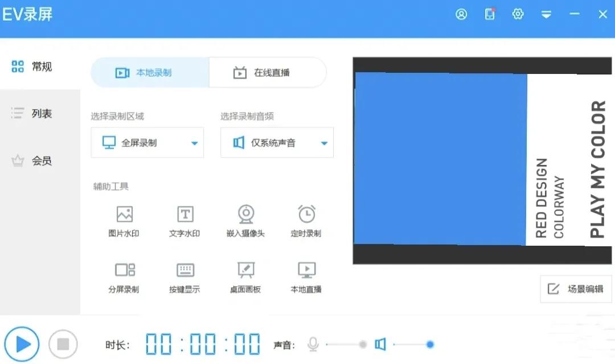
Task: Open the 场景编辑 scene editor
Action: tap(576, 288)
